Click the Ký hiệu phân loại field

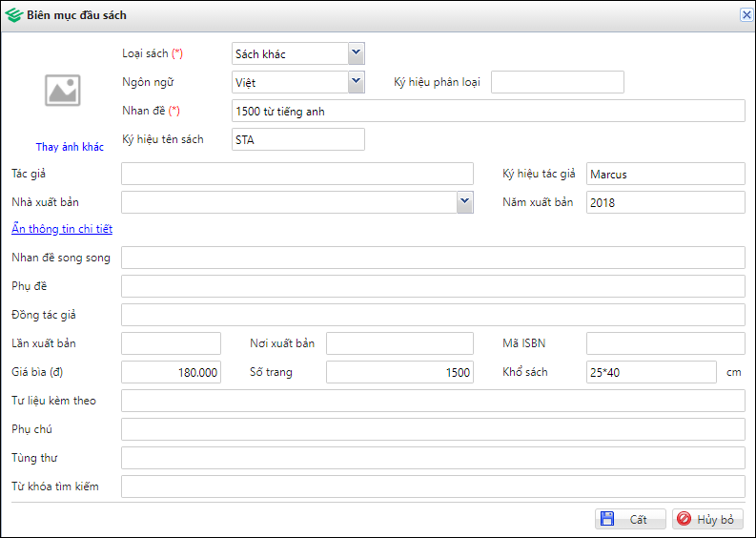coord(557,82)
